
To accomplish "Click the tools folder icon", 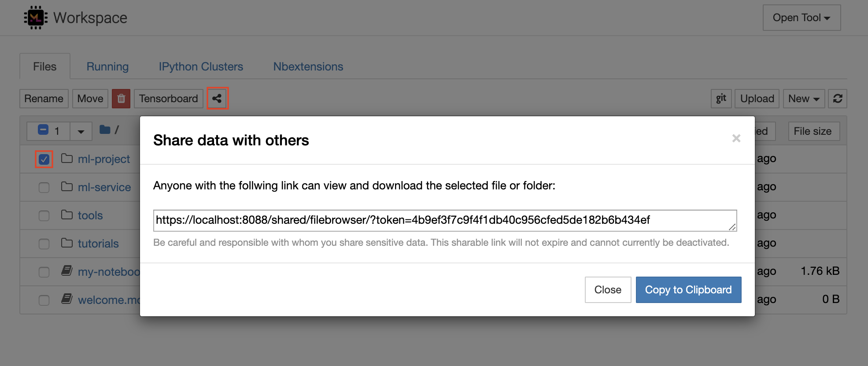I will 67,215.
